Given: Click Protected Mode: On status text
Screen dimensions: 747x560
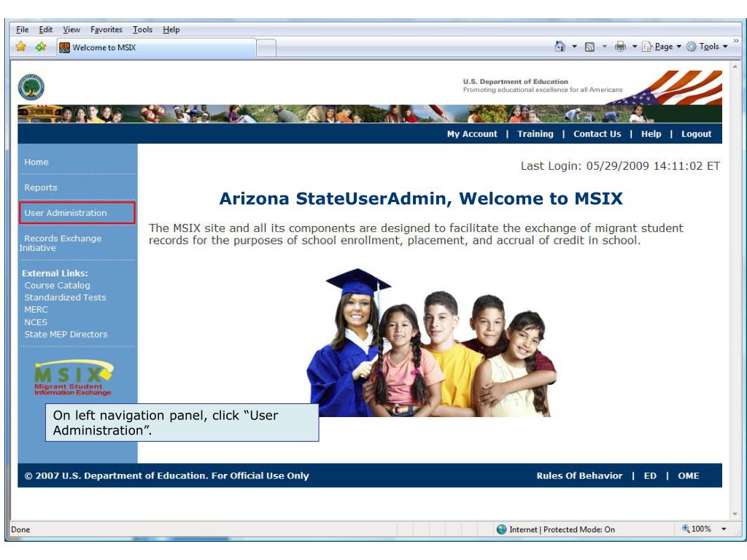Looking at the screenshot, I should 578,529.
